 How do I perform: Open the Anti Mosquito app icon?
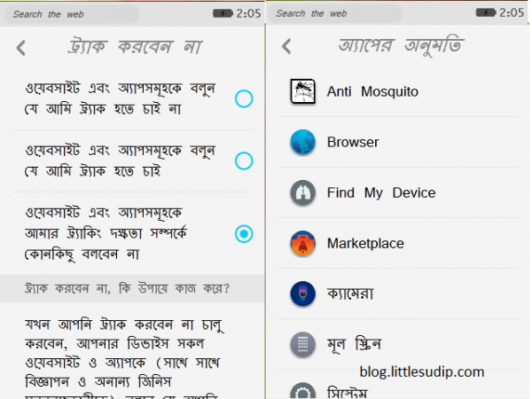[x=302, y=91]
